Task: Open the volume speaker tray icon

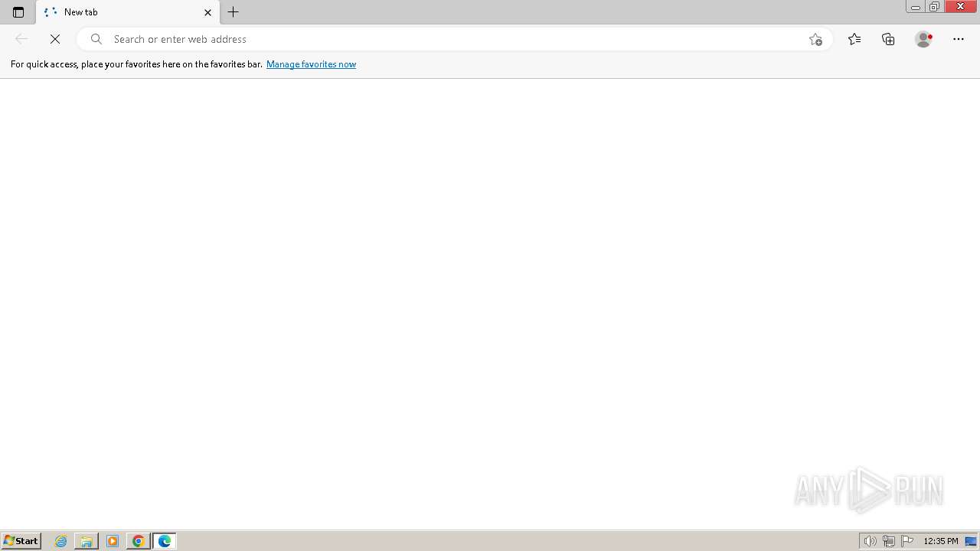Action: pyautogui.click(x=870, y=541)
